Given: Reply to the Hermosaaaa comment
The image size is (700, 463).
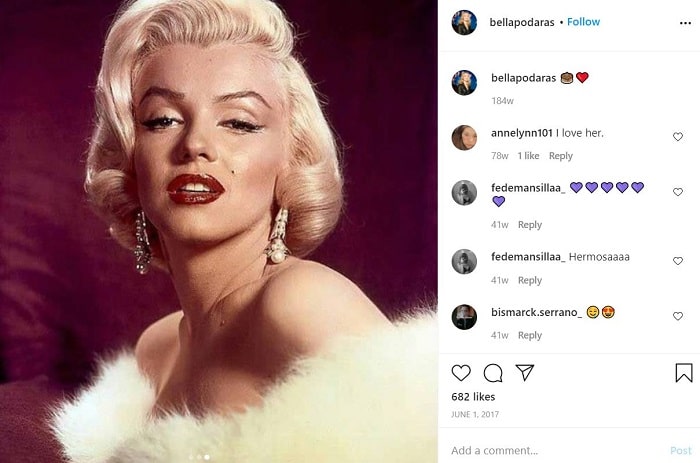Looking at the screenshot, I should pos(530,280).
